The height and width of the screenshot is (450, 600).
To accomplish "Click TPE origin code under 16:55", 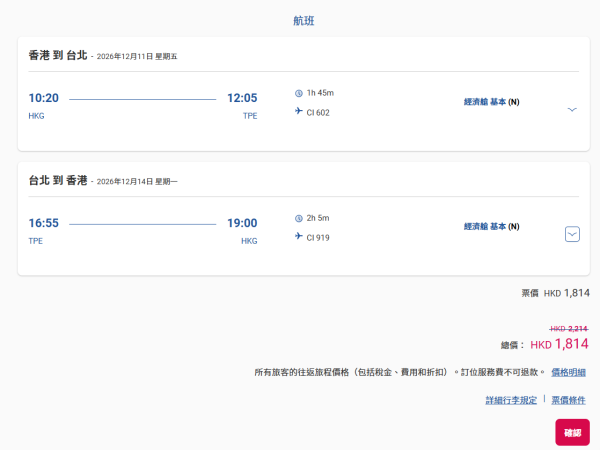I will 36,241.
